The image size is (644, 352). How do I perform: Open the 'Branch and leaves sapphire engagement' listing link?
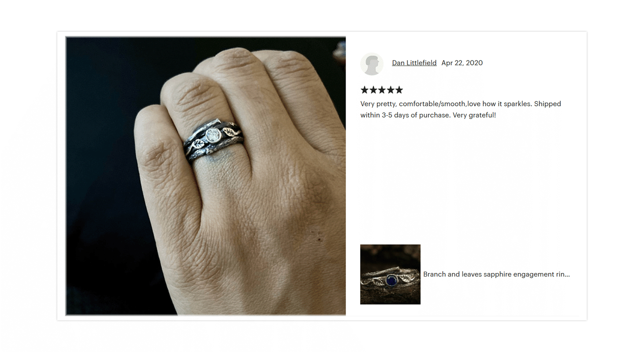(496, 274)
